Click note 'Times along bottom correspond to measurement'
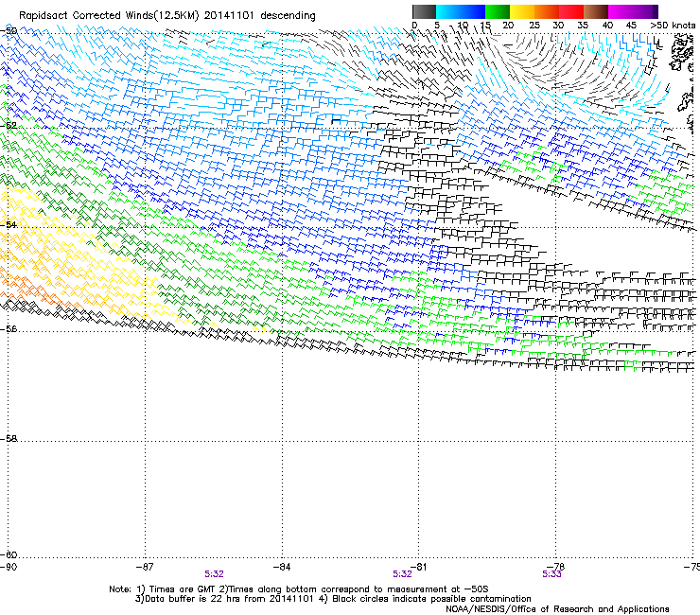 338,589
